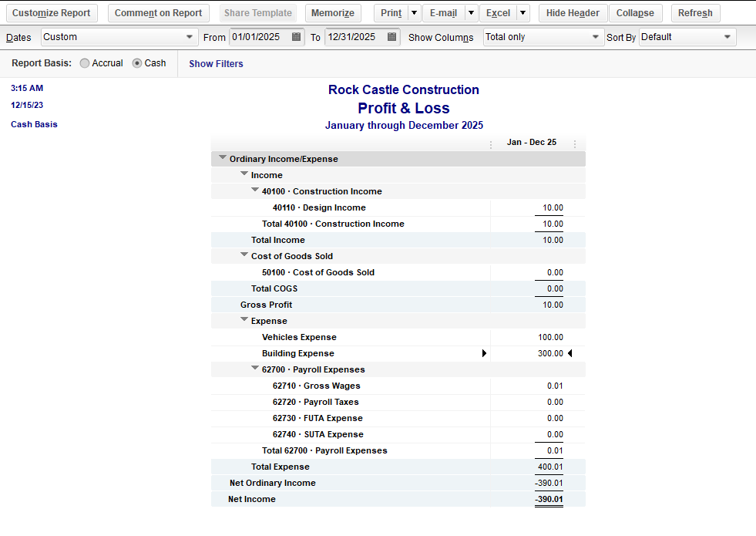The width and height of the screenshot is (756, 536).
Task: Open the Excel options arrow
Action: pos(522,13)
